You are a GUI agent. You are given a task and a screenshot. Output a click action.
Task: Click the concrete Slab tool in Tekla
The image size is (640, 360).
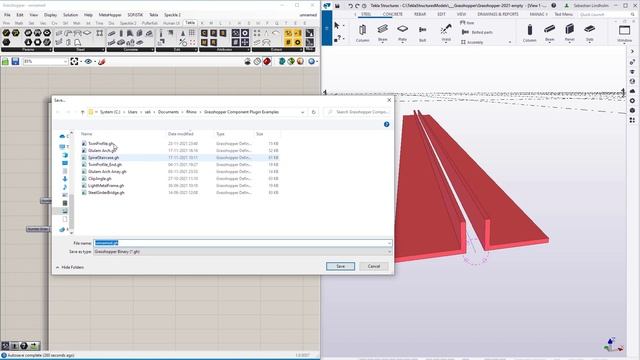(x=589, y=33)
